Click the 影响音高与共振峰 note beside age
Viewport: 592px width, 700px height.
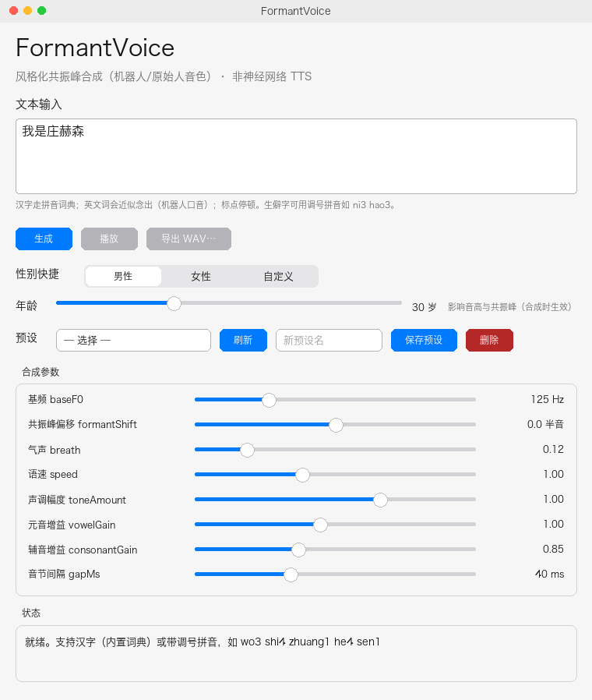click(509, 306)
